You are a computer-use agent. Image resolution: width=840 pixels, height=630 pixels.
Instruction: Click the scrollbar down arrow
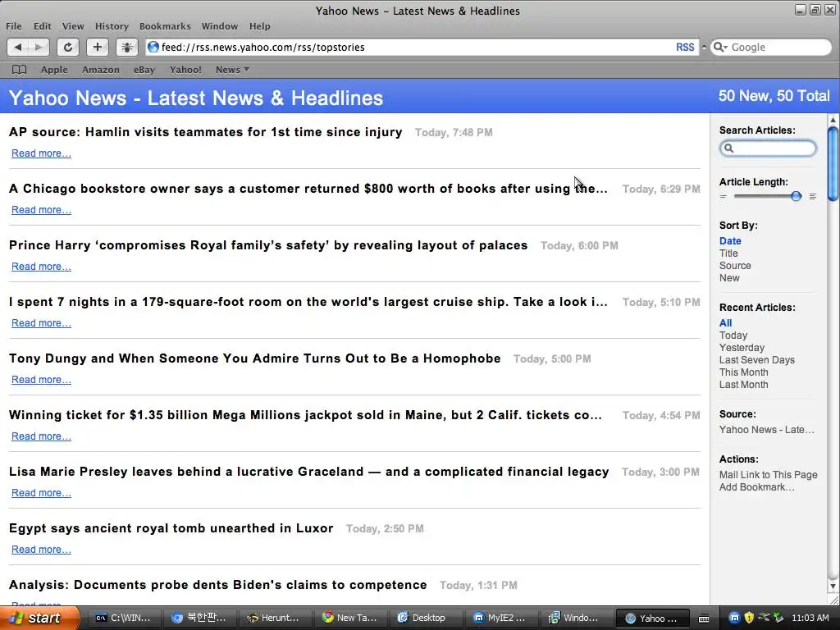click(833, 586)
